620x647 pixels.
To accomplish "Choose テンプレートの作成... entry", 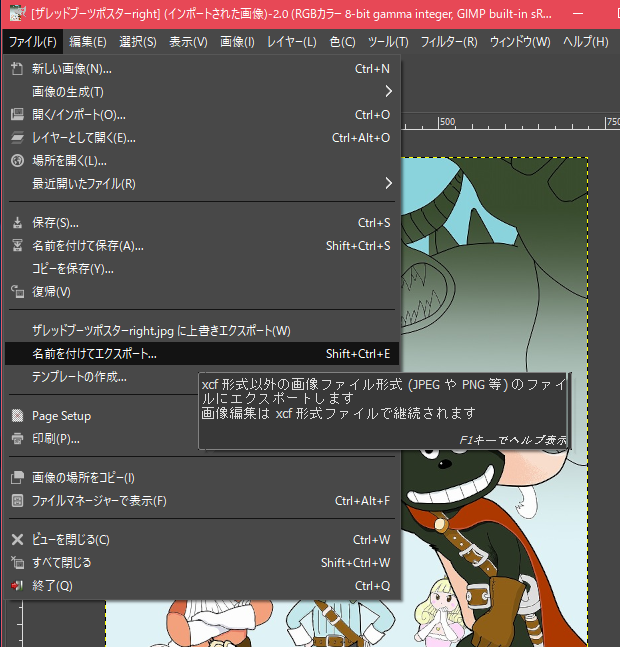I will tap(102, 376).
